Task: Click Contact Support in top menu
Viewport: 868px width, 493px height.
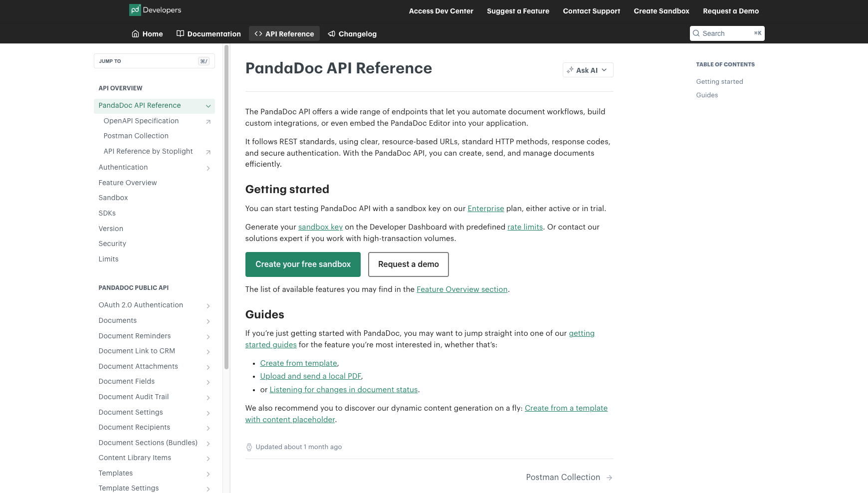Action: click(591, 11)
